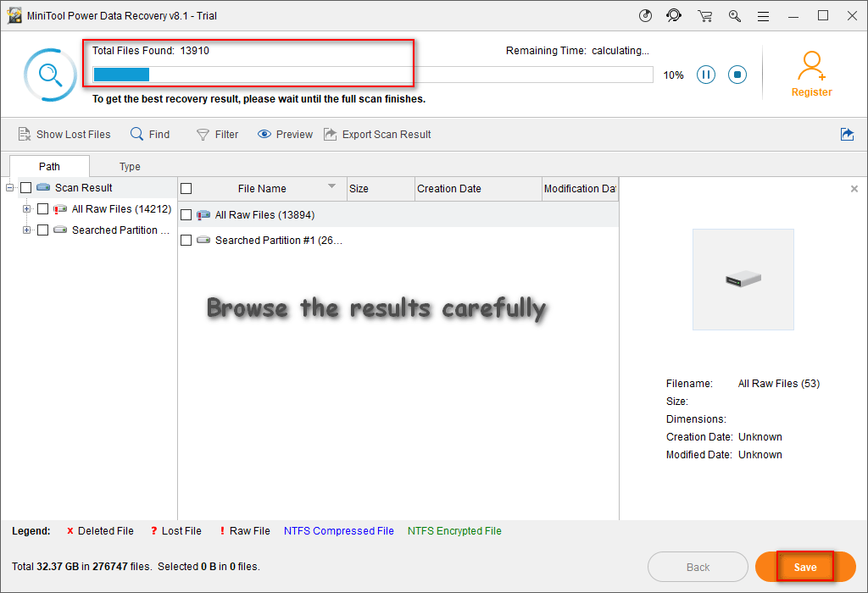Check Searched Partition tree checkbox

coord(42,230)
